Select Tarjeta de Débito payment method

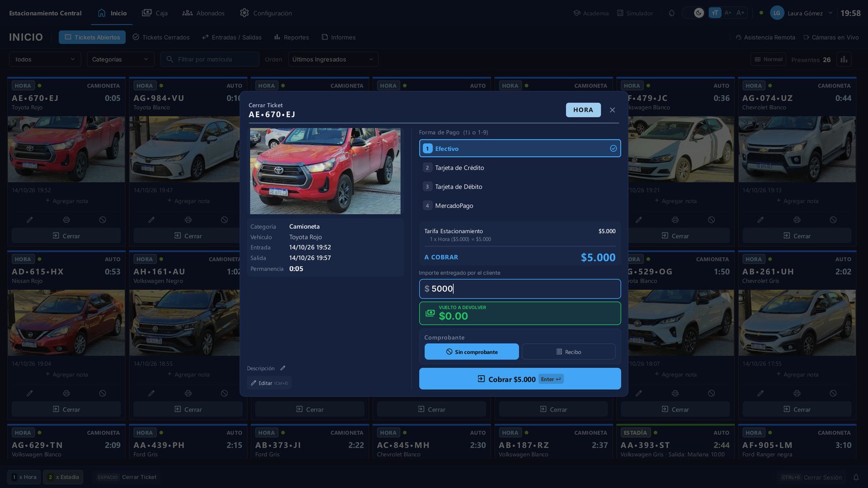520,187
